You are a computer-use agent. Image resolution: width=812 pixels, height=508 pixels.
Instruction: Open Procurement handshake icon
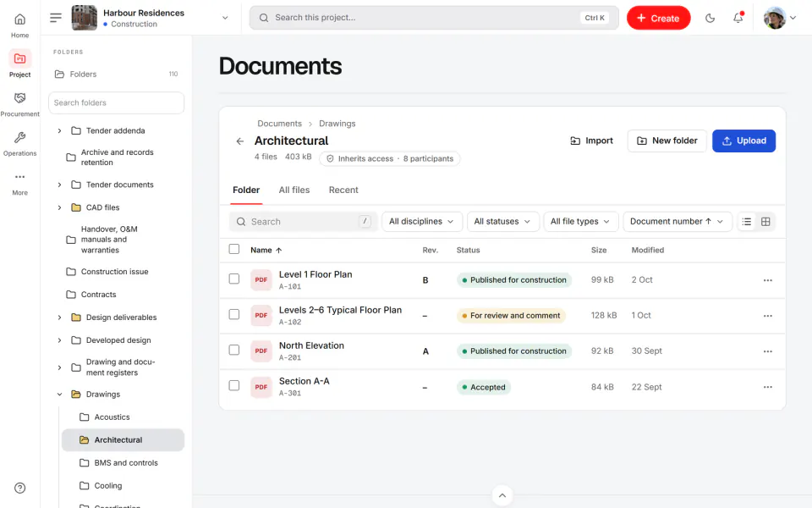[x=19, y=98]
